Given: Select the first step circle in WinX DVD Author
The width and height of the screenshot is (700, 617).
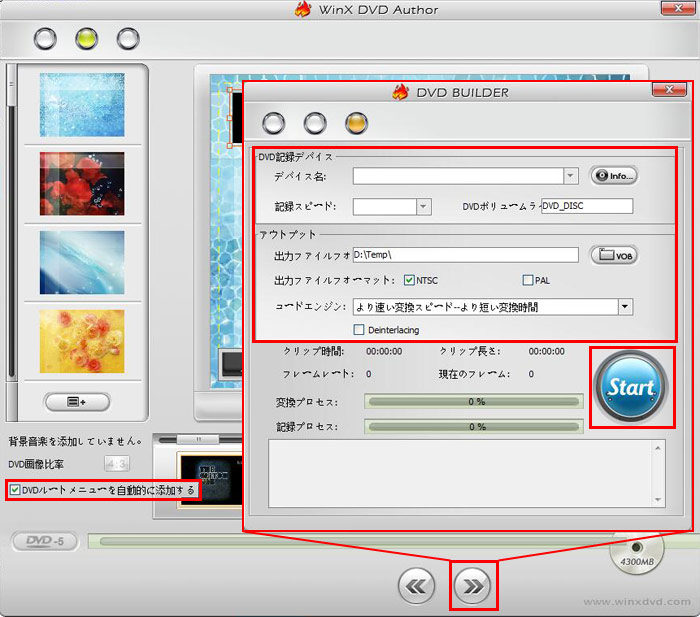Looking at the screenshot, I should (45, 38).
